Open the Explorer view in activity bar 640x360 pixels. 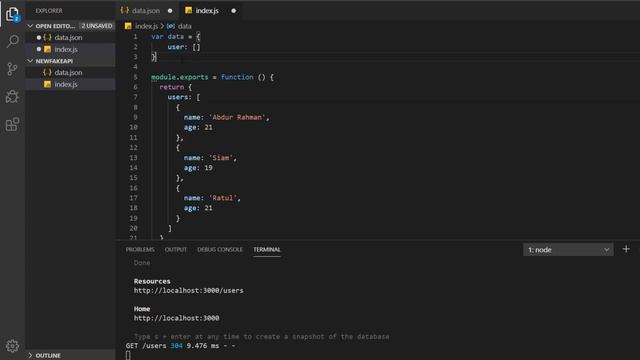[12, 14]
